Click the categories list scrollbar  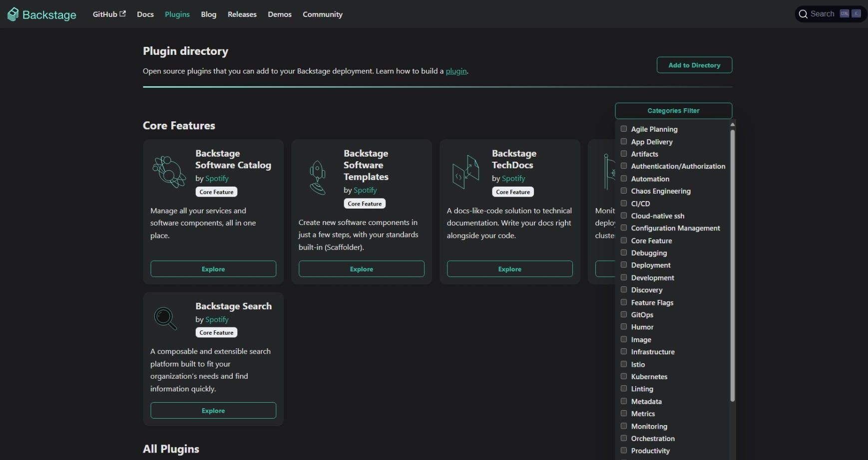coord(732,265)
